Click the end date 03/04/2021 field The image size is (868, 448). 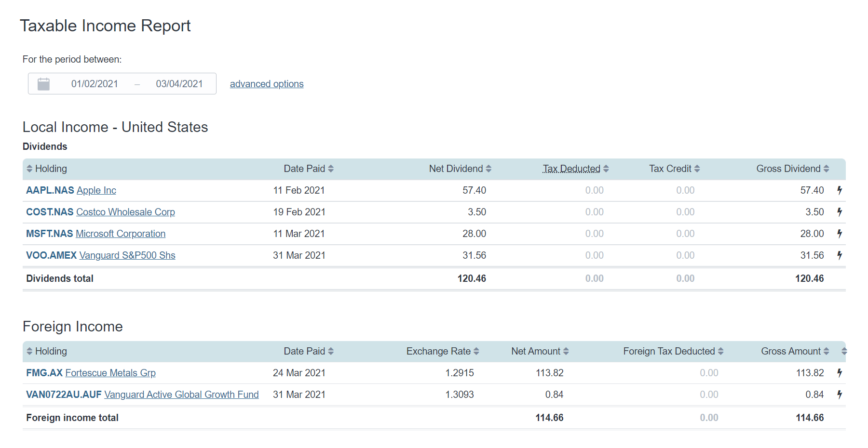pos(179,84)
